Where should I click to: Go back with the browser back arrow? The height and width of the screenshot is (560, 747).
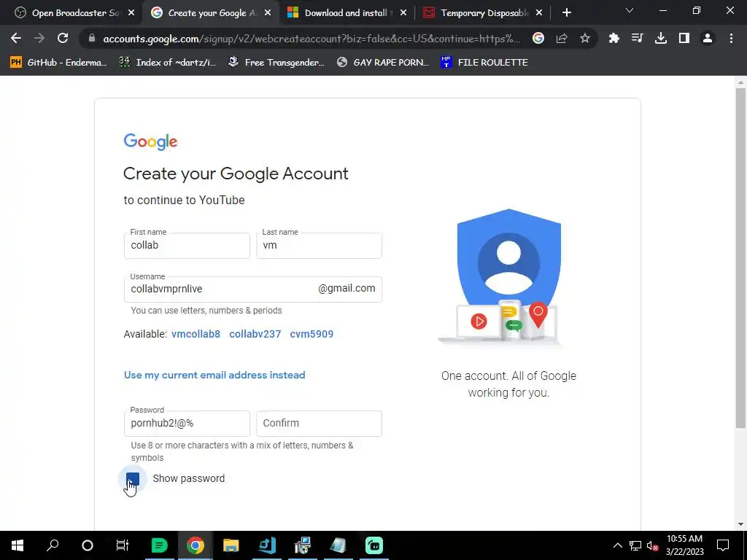pos(16,38)
